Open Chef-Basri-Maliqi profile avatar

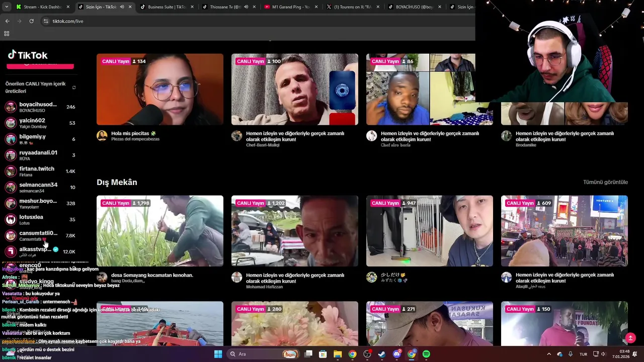(x=237, y=136)
